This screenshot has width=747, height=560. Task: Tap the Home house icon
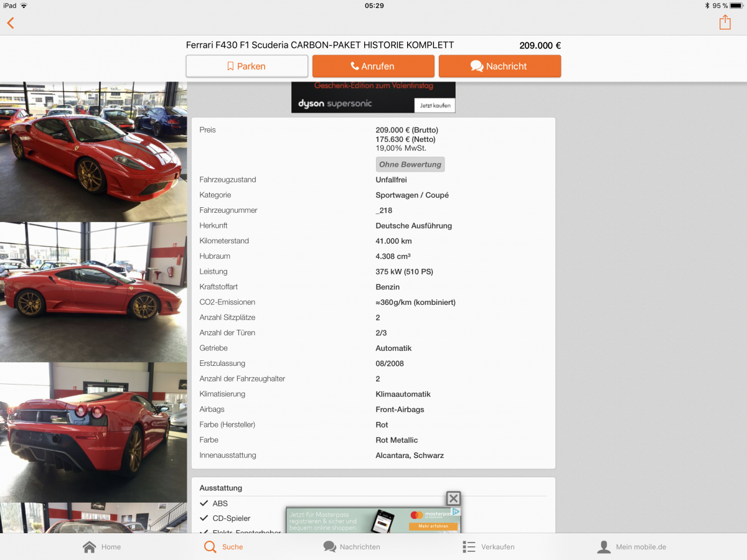pos(90,547)
